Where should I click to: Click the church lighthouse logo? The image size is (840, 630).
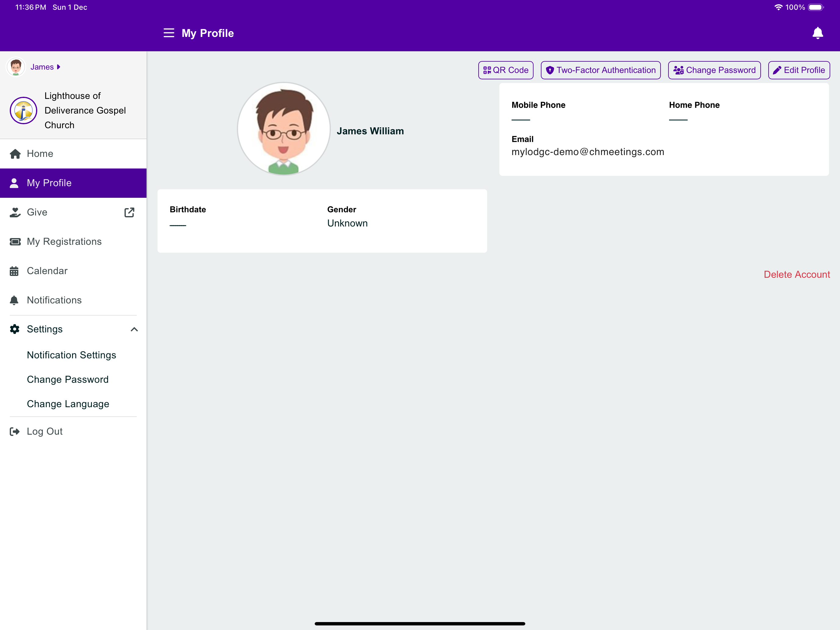(x=24, y=110)
